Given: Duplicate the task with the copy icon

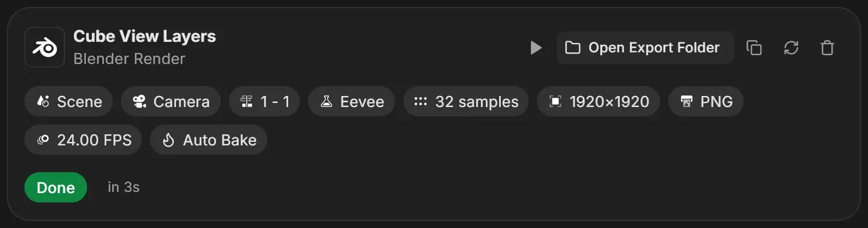Looking at the screenshot, I should [754, 48].
